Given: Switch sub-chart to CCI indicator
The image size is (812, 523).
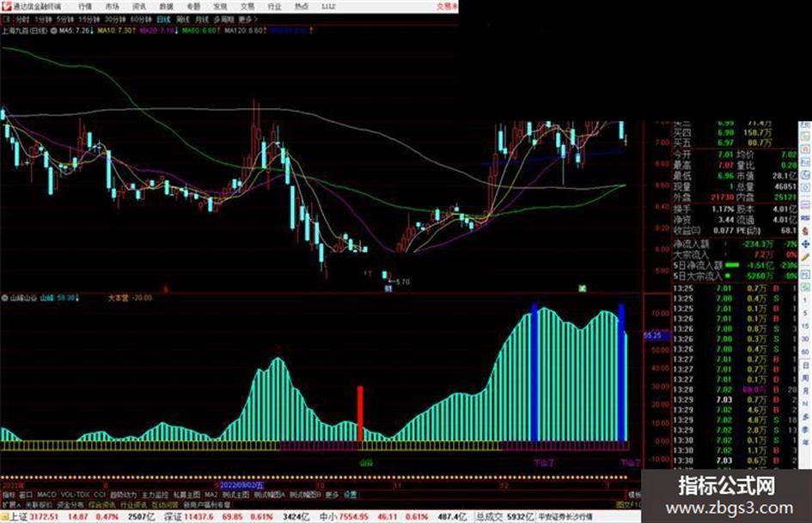Looking at the screenshot, I should (x=100, y=495).
